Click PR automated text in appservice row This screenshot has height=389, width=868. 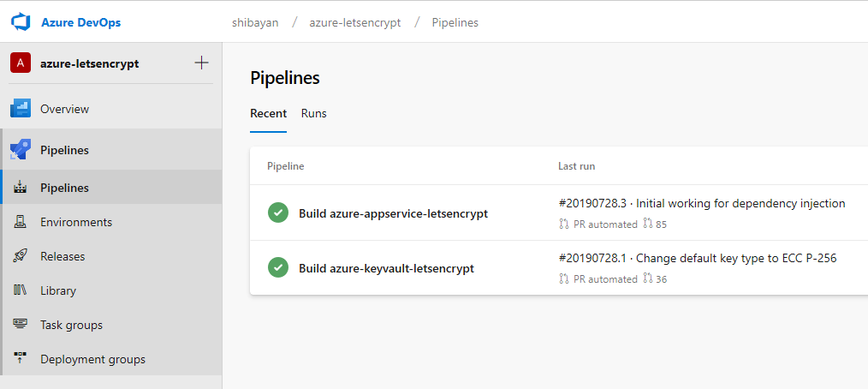coord(605,224)
